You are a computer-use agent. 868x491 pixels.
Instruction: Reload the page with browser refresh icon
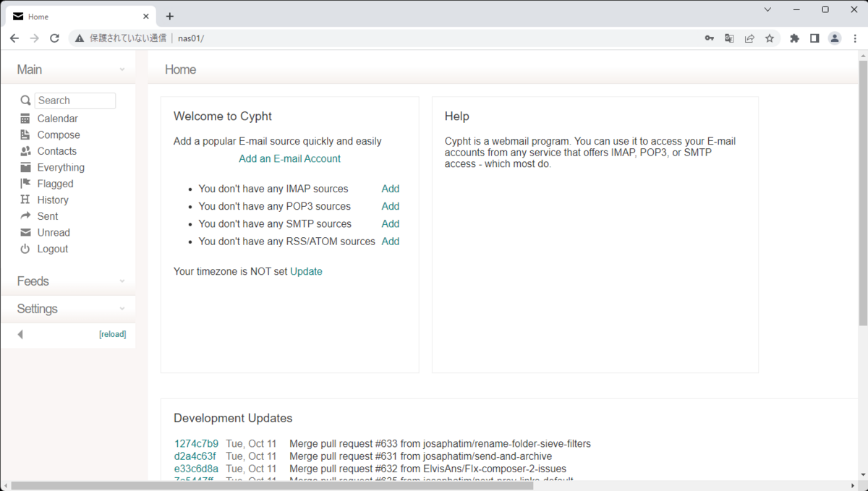54,38
